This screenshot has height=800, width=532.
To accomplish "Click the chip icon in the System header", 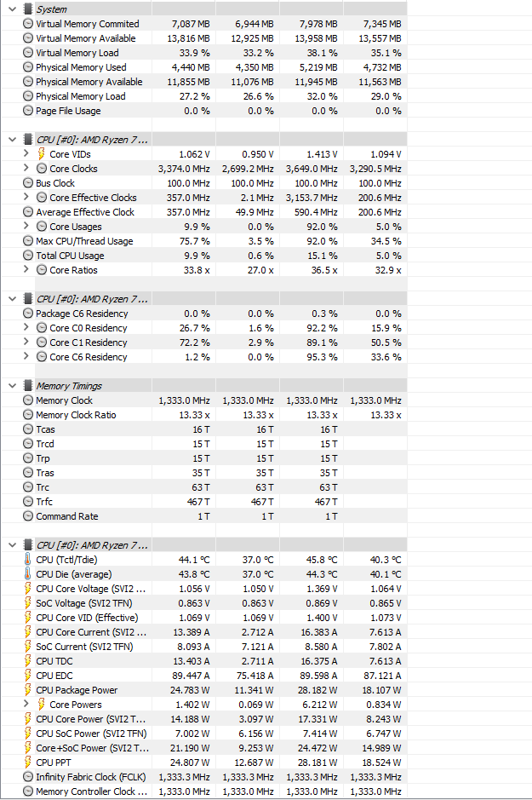I will coord(28,9).
